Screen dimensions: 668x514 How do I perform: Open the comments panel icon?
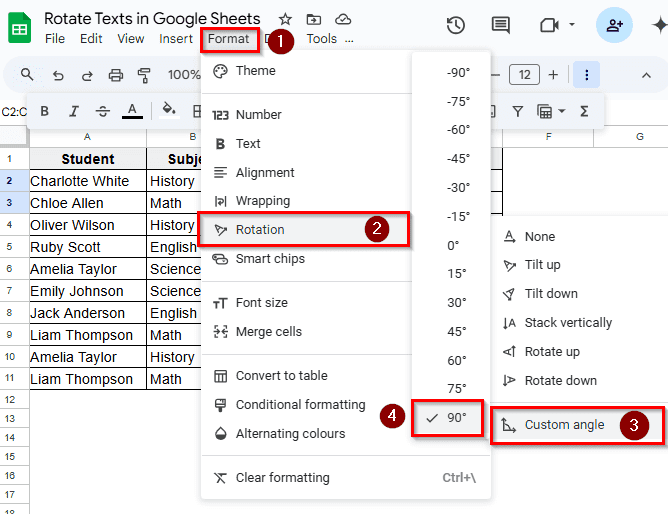(500, 25)
